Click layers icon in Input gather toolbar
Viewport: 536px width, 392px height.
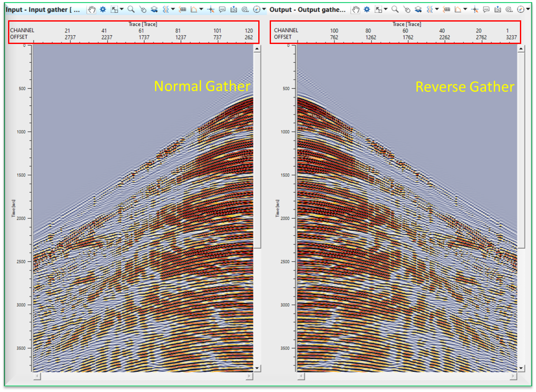click(154, 9)
